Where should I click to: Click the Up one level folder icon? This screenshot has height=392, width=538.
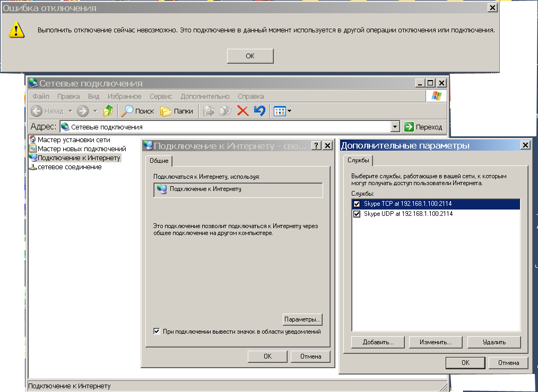pos(108,111)
